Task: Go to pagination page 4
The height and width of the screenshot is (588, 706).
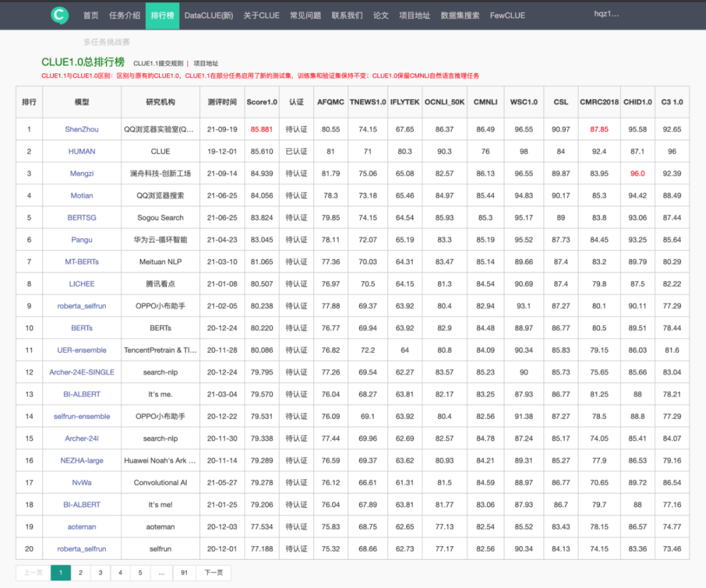Action: click(120, 573)
